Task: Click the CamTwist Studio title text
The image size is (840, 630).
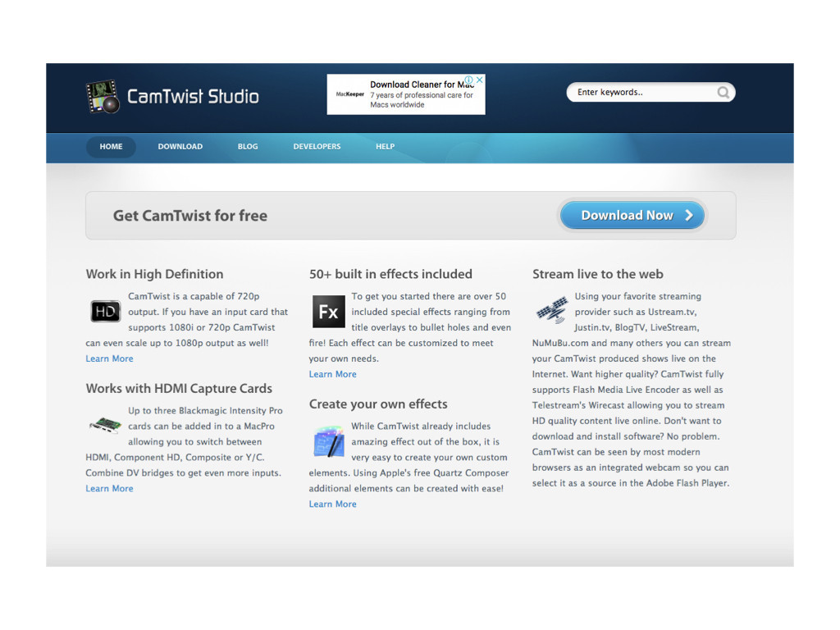Action: click(x=193, y=97)
